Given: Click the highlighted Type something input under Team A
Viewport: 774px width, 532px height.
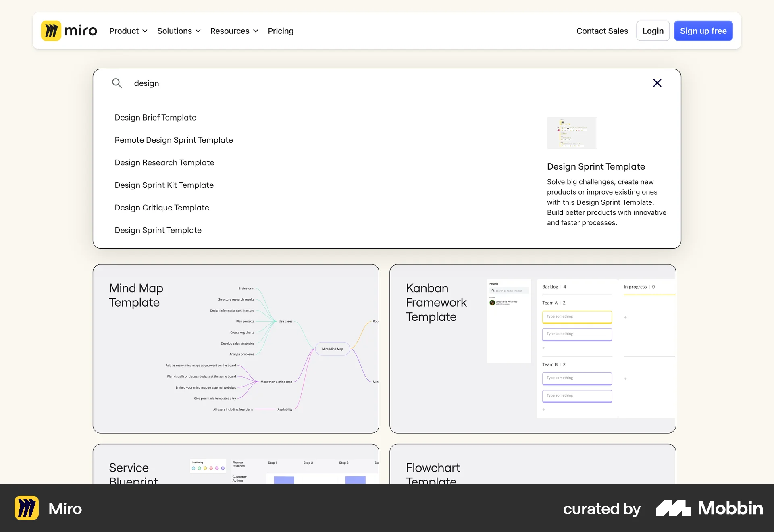Looking at the screenshot, I should (x=577, y=317).
